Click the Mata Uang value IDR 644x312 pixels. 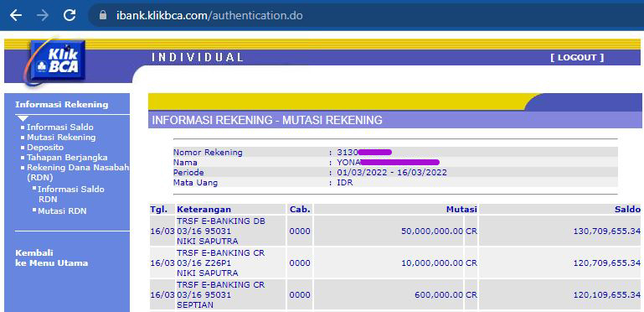click(x=345, y=183)
